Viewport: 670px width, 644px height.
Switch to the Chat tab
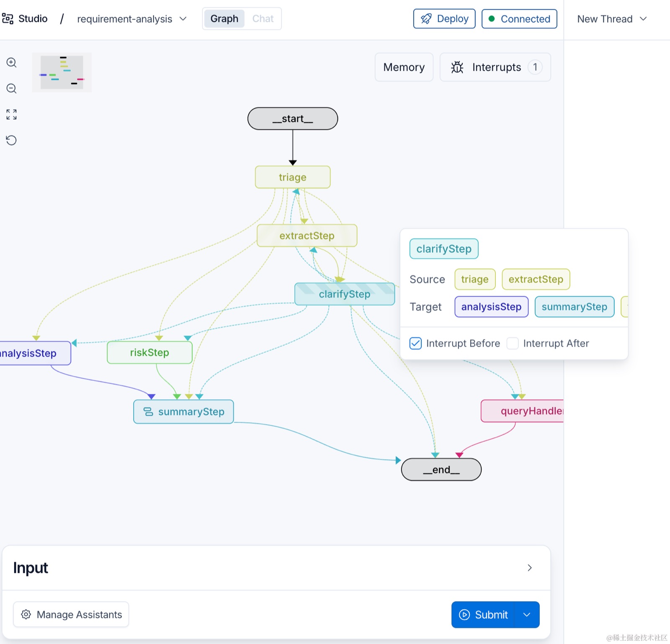tap(263, 19)
